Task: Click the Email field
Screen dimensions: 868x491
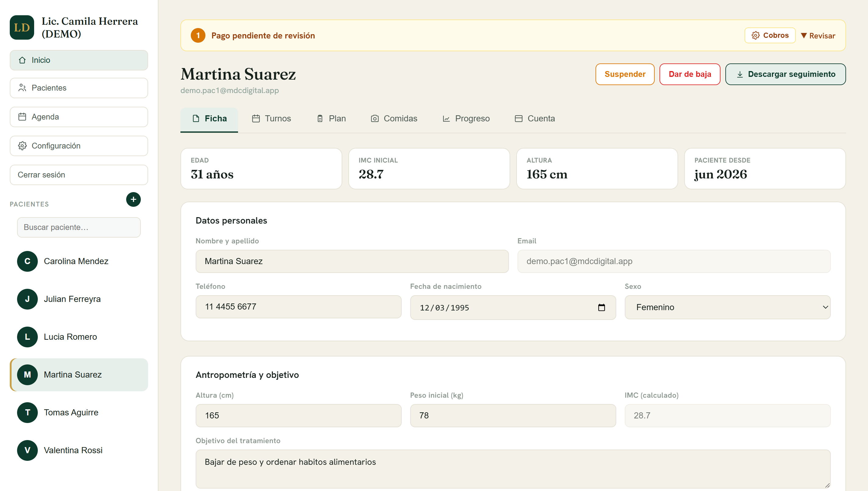Action: click(674, 261)
